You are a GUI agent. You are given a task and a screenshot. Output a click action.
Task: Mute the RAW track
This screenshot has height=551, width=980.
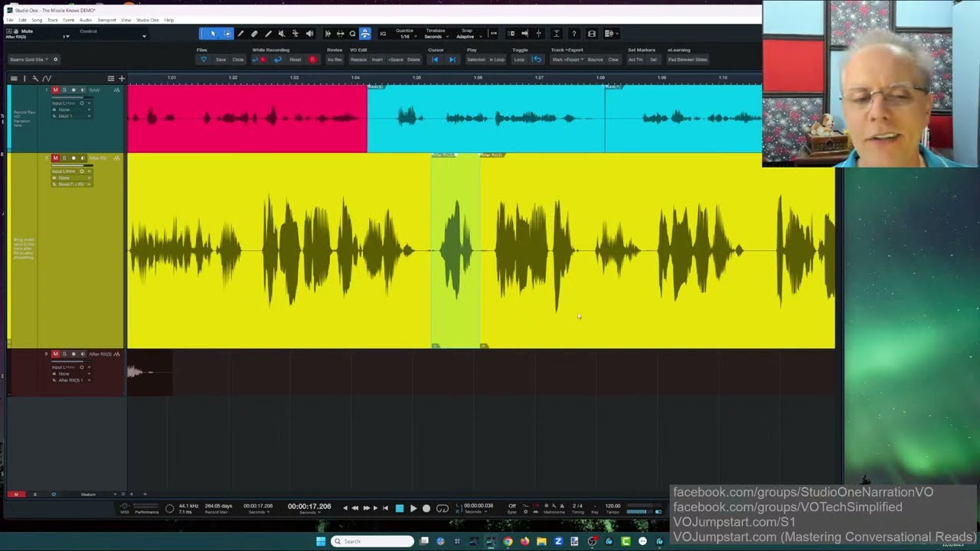[x=55, y=90]
